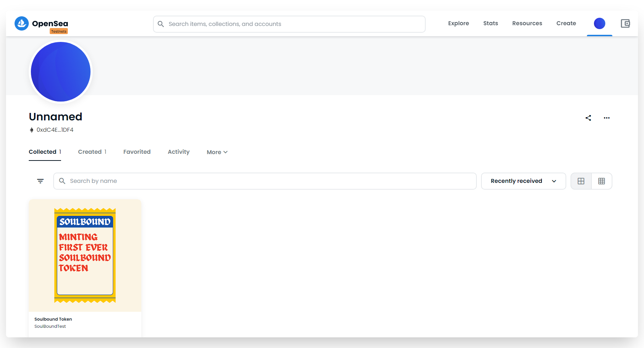
Task: Select the Favorited tab
Action: pos(137,152)
